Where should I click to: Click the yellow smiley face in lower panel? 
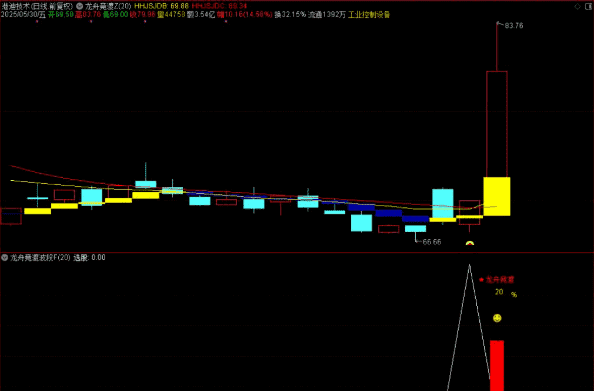tap(497, 318)
